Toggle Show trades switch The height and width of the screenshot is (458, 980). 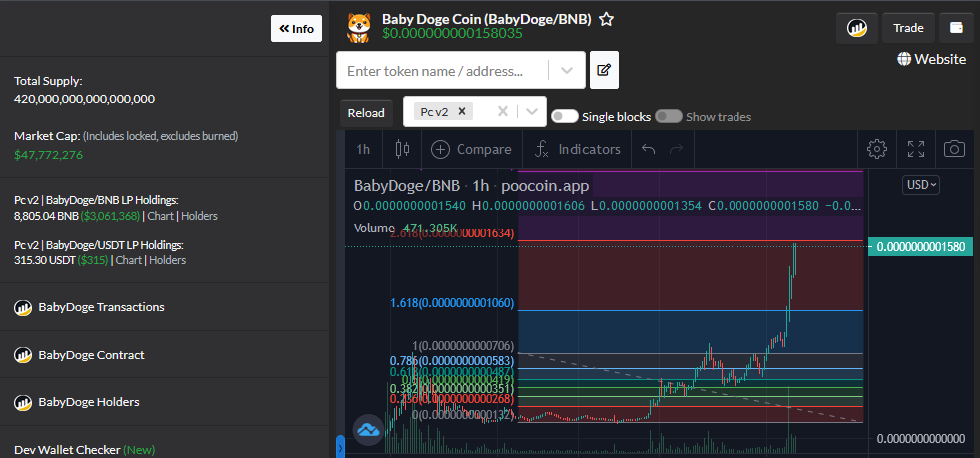click(x=668, y=116)
